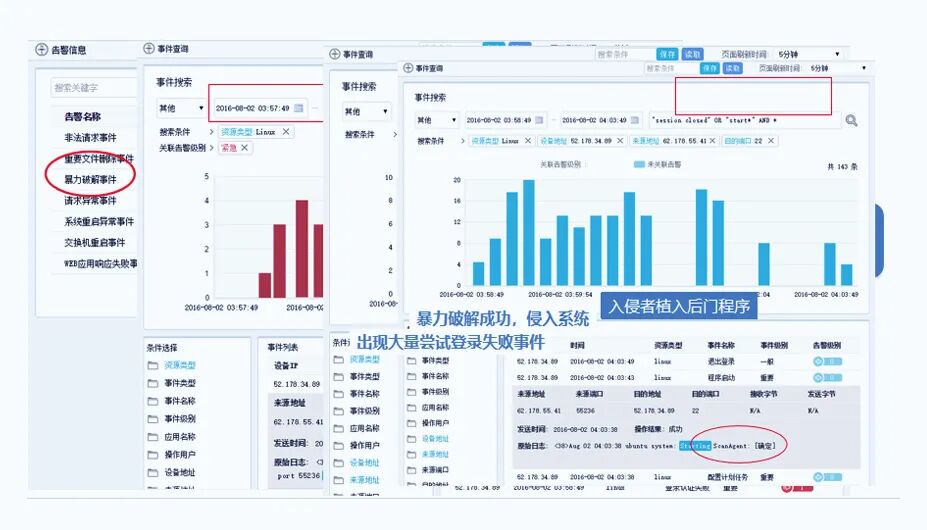This screenshot has width=927, height=530.
Task: Click 读取 button in the front window
Action: tap(732, 68)
